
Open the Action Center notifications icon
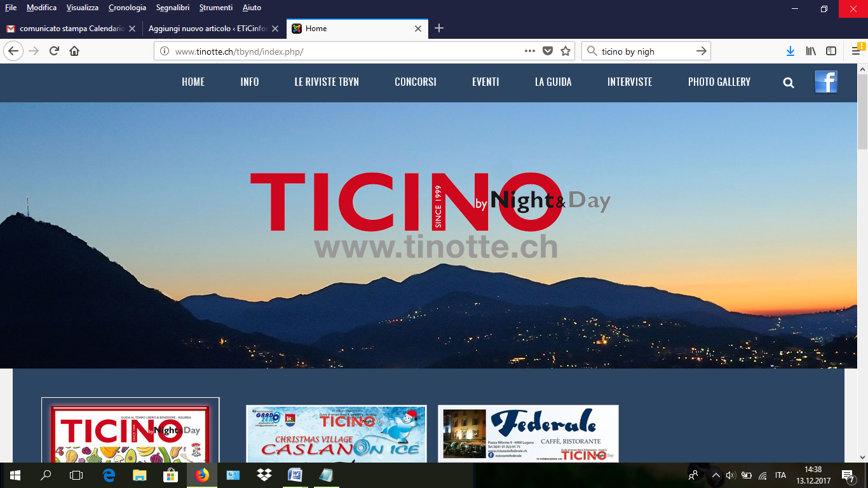point(848,475)
